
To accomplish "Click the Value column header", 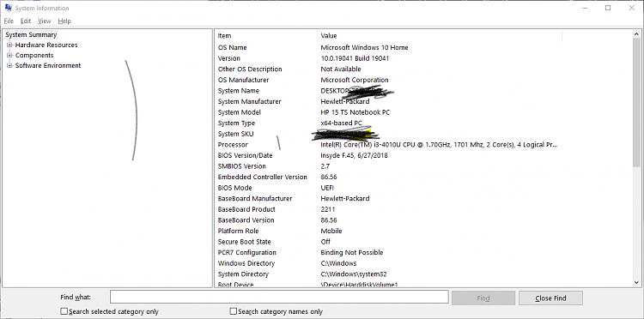I will [440, 36].
